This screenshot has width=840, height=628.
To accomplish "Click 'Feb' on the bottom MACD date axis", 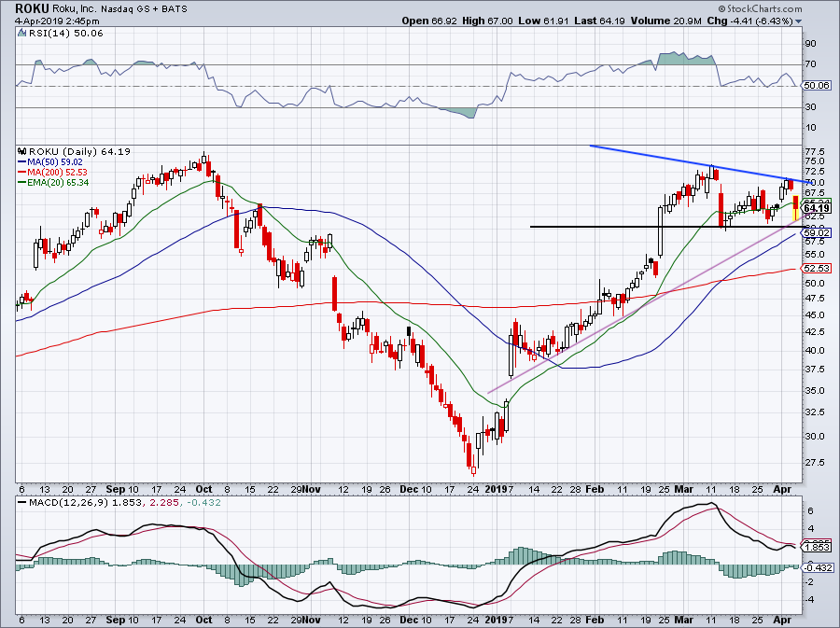I will pyautogui.click(x=595, y=620).
